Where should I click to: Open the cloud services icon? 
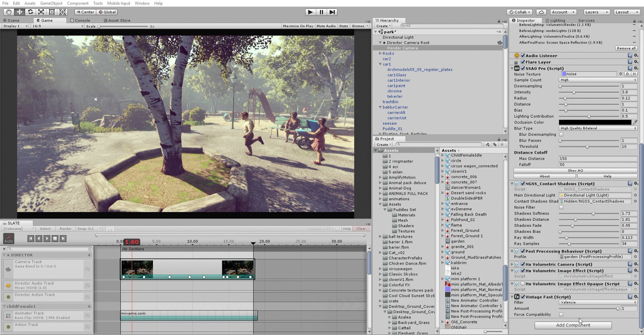click(541, 12)
